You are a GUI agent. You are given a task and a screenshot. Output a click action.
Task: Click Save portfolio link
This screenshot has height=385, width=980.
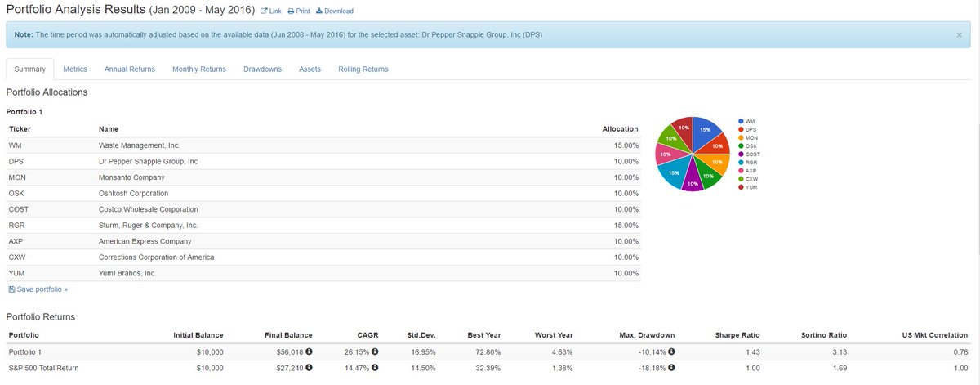42,289
